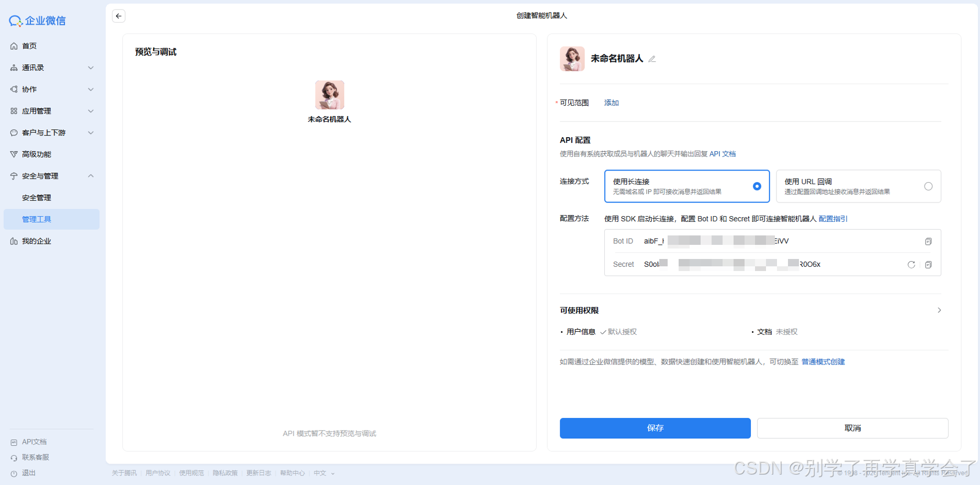Copy the Bot ID using the copy icon
This screenshot has width=980, height=485.
(x=929, y=241)
